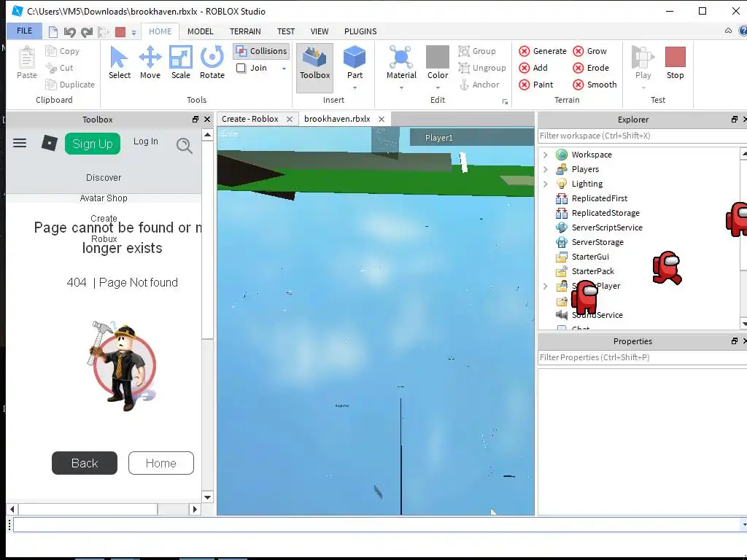
Task: Switch to the TERRAIN ribbon tab
Action: coord(245,31)
